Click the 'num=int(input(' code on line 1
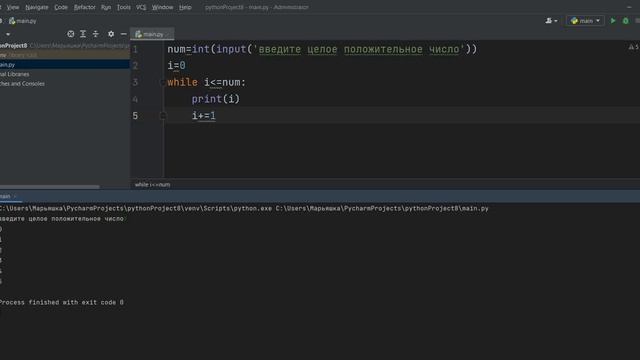Screen dimensions: 640x360 (x=209, y=49)
